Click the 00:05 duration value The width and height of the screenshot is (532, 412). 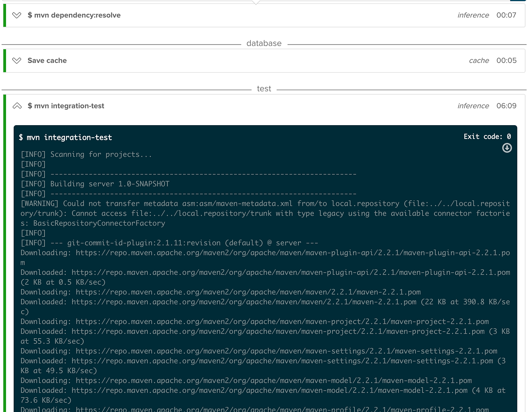(x=506, y=60)
